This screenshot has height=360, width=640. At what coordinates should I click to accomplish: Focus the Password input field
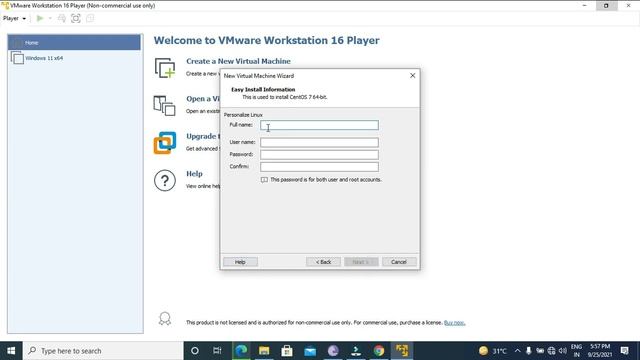[x=319, y=155]
